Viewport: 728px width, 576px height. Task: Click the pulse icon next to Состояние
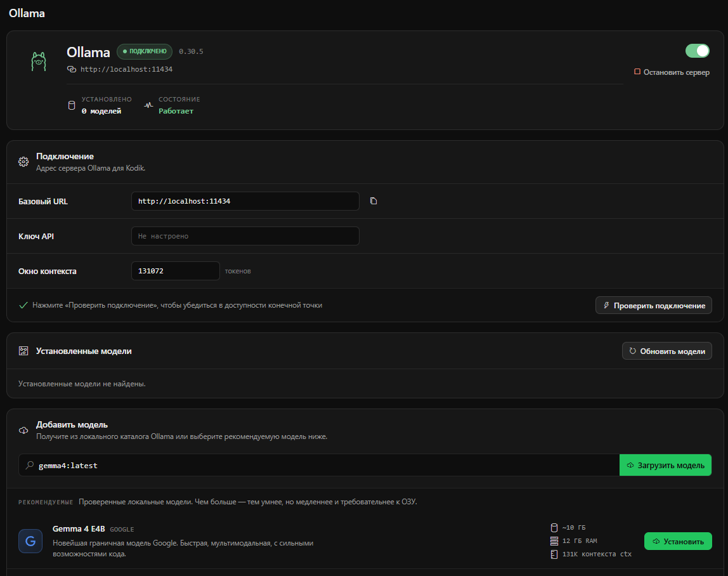tap(148, 105)
